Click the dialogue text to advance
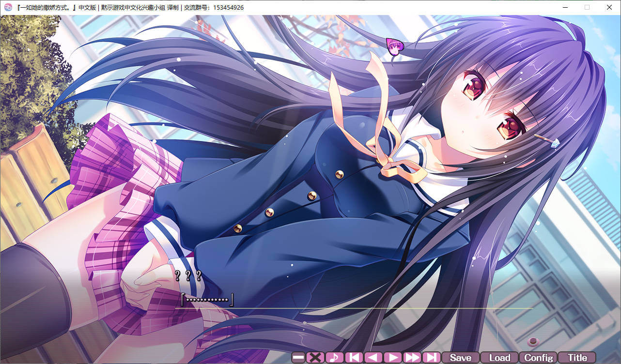 (207, 300)
